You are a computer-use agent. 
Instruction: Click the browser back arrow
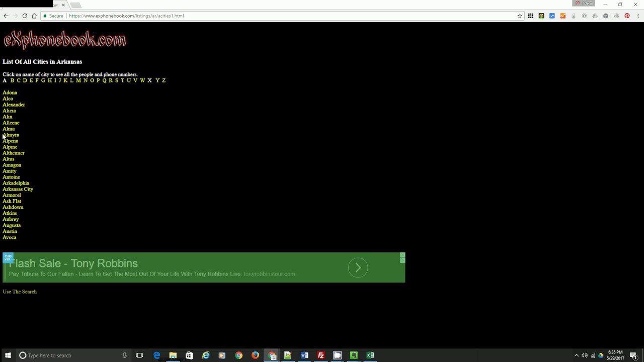click(x=6, y=16)
